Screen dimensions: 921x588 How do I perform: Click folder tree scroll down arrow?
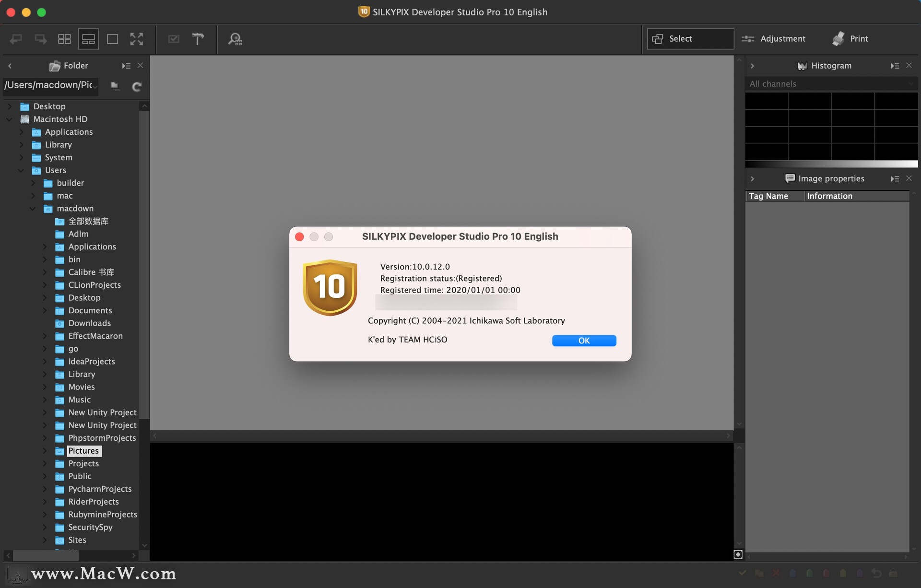pos(144,546)
